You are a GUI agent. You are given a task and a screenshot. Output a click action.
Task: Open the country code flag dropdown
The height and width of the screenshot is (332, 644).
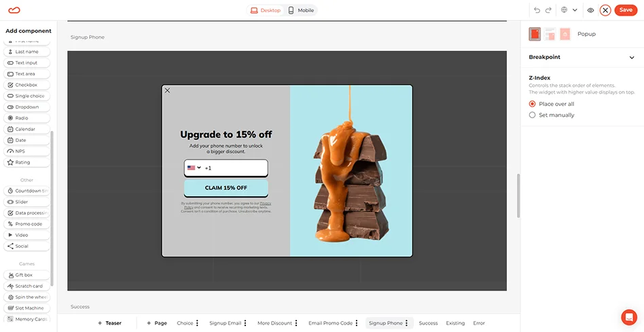(194, 168)
